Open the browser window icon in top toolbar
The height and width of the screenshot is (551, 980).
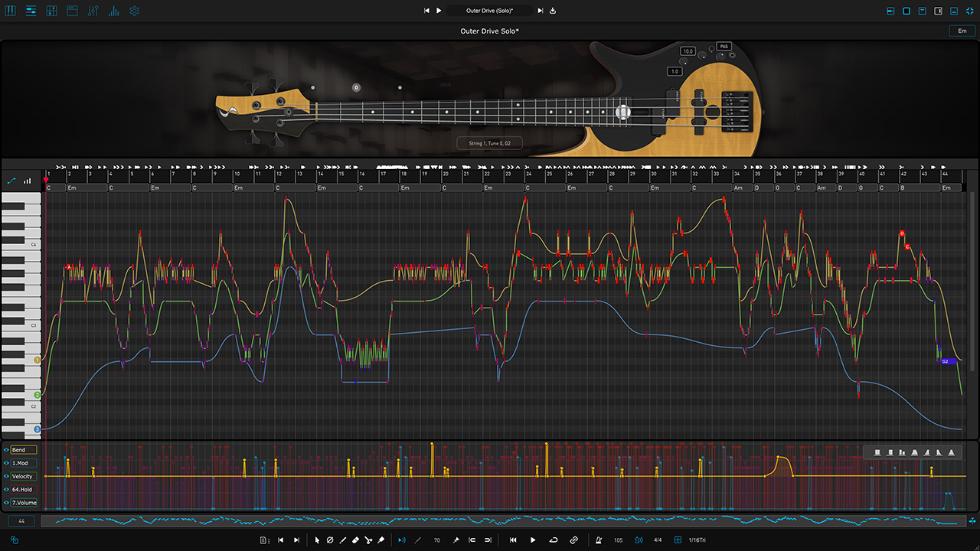(73, 11)
